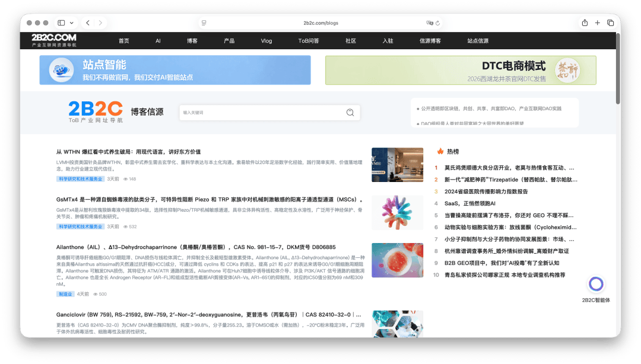Go back with the browser back arrow

click(x=88, y=23)
